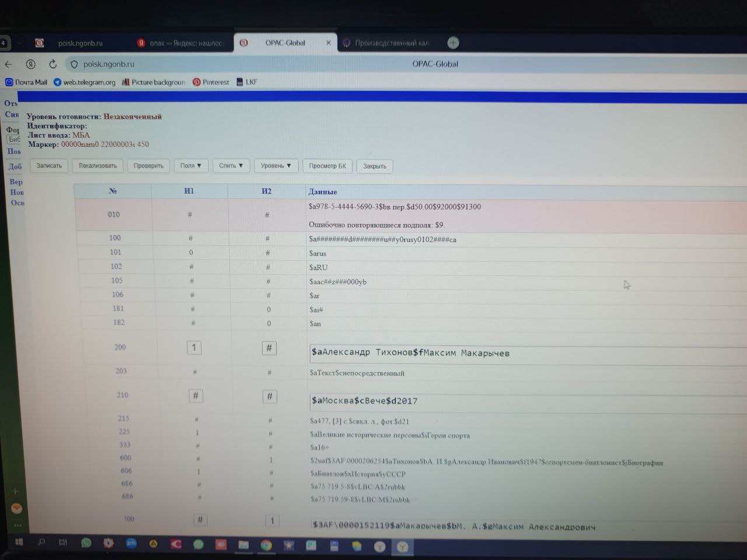
Task: Click the browser back arrow
Action: tap(8, 64)
